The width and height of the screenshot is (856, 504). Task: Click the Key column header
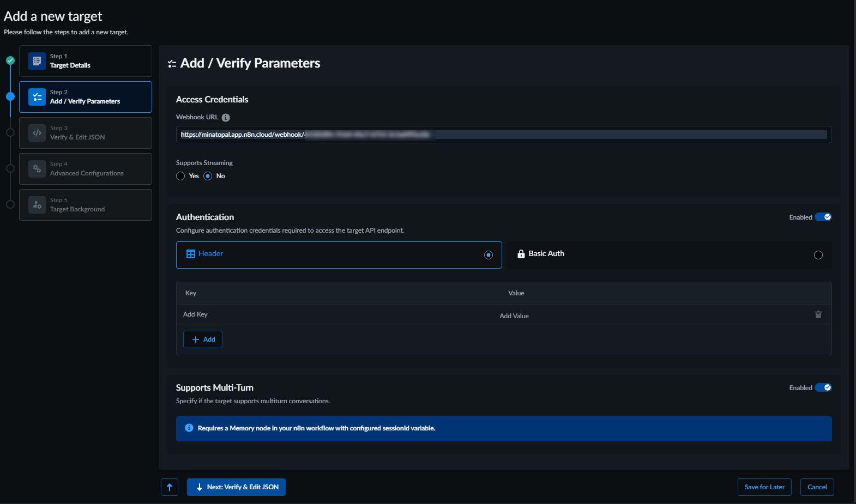point(191,293)
